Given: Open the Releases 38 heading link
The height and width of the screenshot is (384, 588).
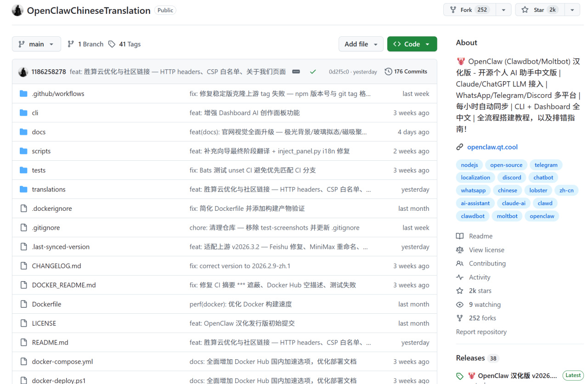Looking at the screenshot, I should [x=477, y=358].
